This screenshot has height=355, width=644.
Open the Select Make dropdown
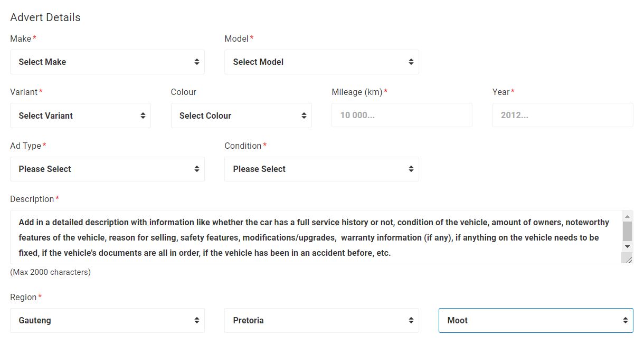[x=107, y=62]
